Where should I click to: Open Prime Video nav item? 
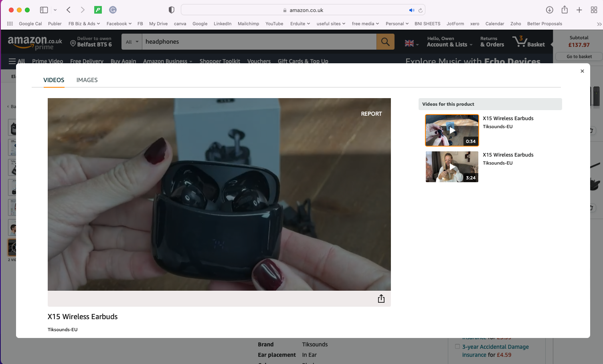point(48,61)
